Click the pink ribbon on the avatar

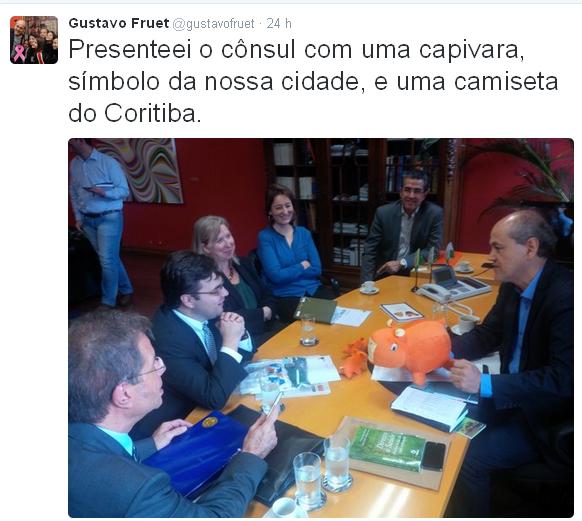pos(19,53)
